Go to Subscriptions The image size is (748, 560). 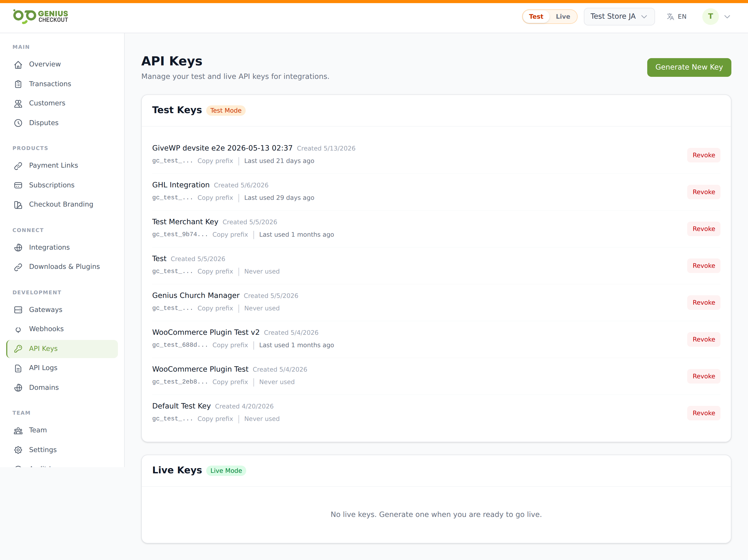pos(62,185)
